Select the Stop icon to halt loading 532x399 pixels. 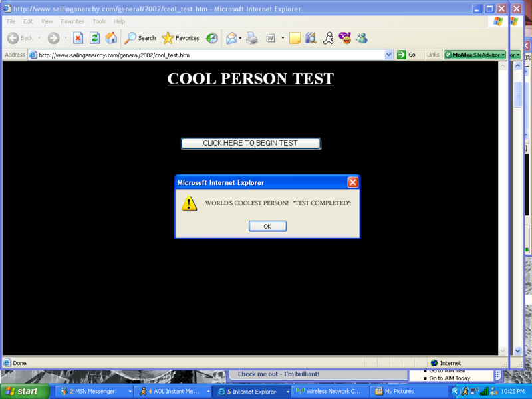coord(77,38)
